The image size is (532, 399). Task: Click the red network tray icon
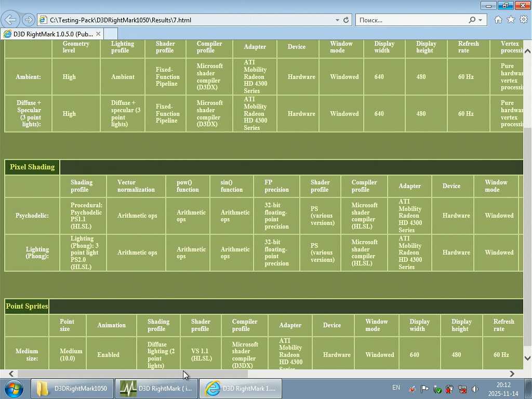(462, 389)
